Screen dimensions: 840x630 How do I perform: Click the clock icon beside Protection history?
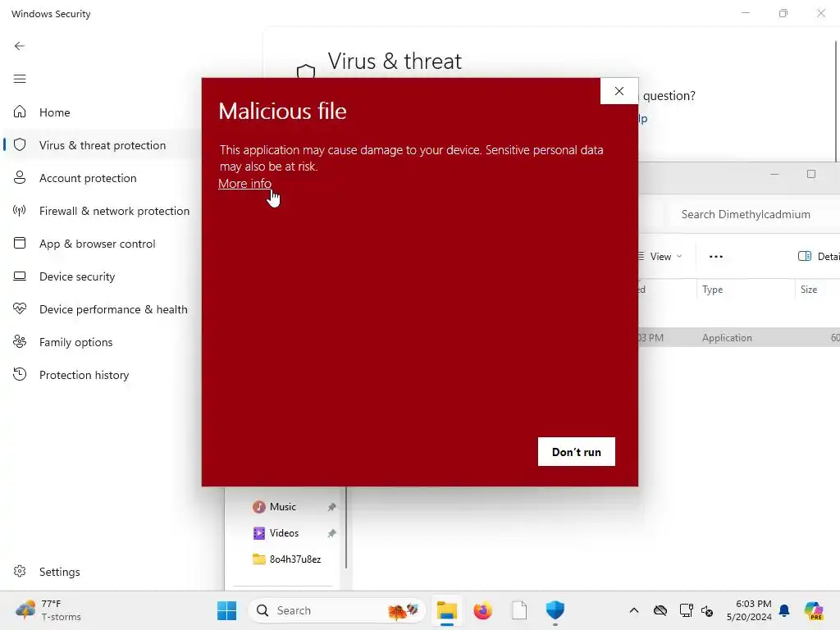(20, 374)
